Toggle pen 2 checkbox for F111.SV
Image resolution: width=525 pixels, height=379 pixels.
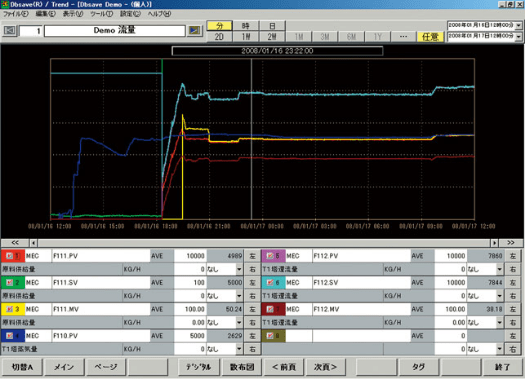click(x=9, y=283)
